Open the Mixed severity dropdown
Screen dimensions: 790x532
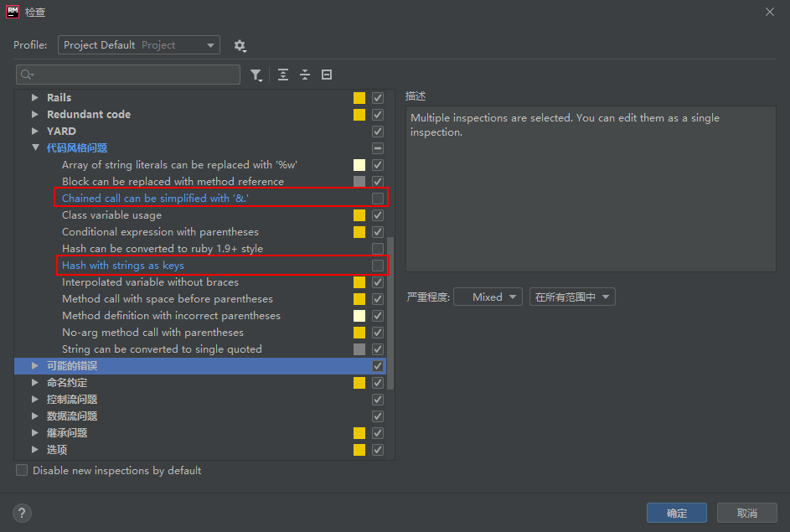click(x=488, y=297)
